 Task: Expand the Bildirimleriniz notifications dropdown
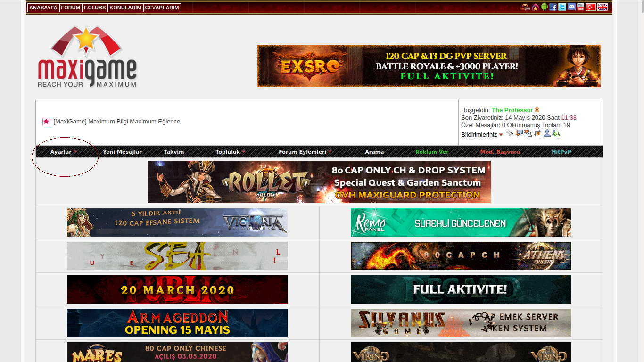tap(482, 134)
